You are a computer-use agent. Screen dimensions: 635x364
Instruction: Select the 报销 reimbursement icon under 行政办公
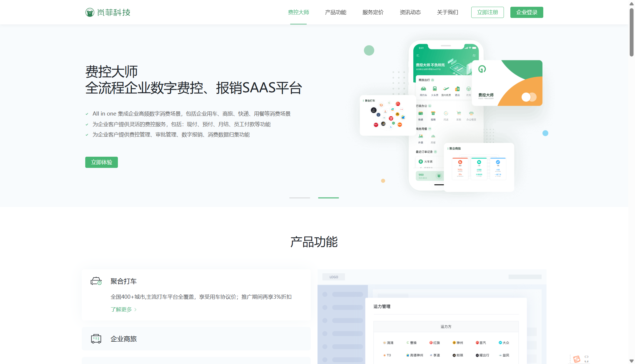coord(433,113)
